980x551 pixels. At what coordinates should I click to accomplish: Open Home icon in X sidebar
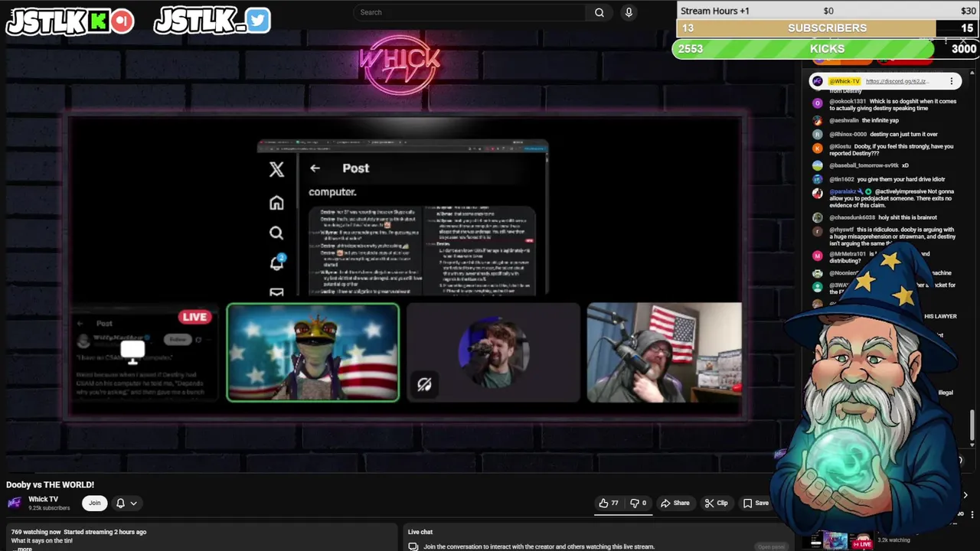click(x=276, y=202)
